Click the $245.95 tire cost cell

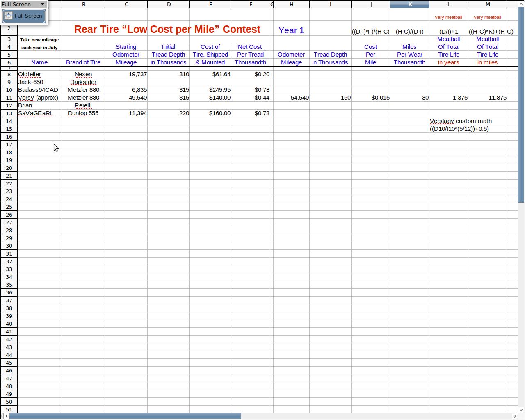[x=210, y=90]
